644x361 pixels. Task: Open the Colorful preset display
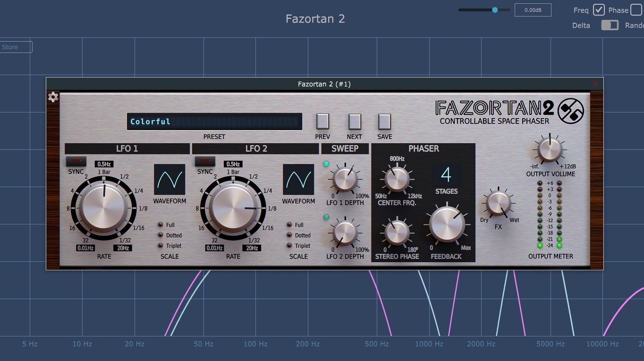[214, 121]
